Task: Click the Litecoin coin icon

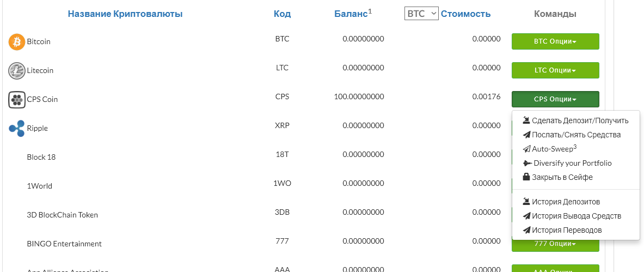Action: coord(17,70)
